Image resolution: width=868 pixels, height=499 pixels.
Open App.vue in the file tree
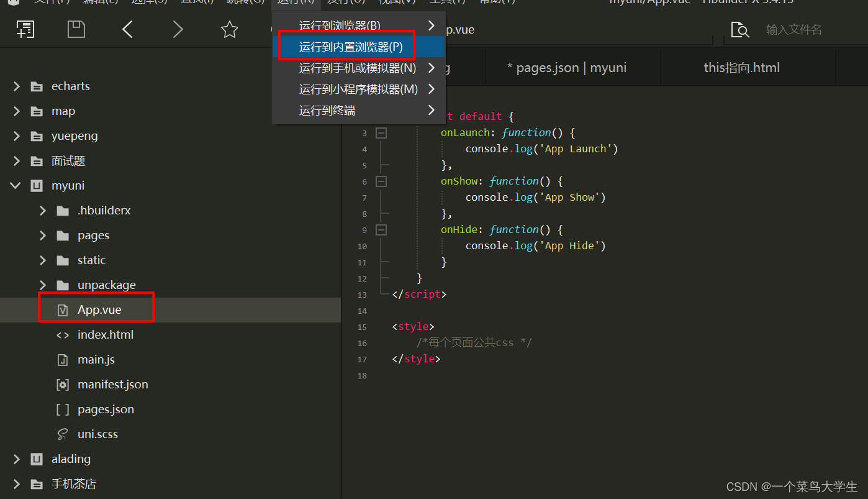coord(99,309)
